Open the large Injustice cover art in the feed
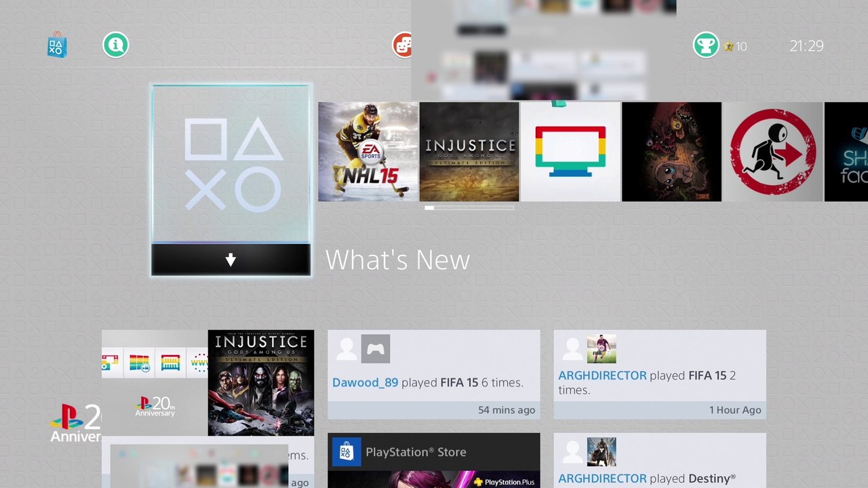This screenshot has height=488, width=868. 261,383
